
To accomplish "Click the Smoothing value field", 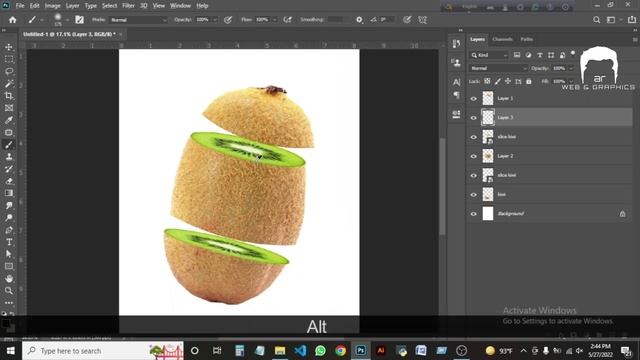I will pyautogui.click(x=336, y=20).
